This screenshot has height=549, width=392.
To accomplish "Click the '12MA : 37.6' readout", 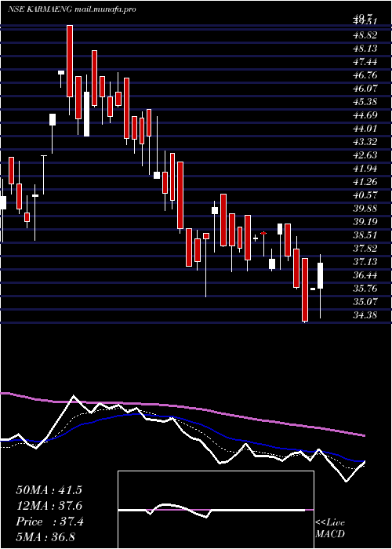I will coord(49,506).
